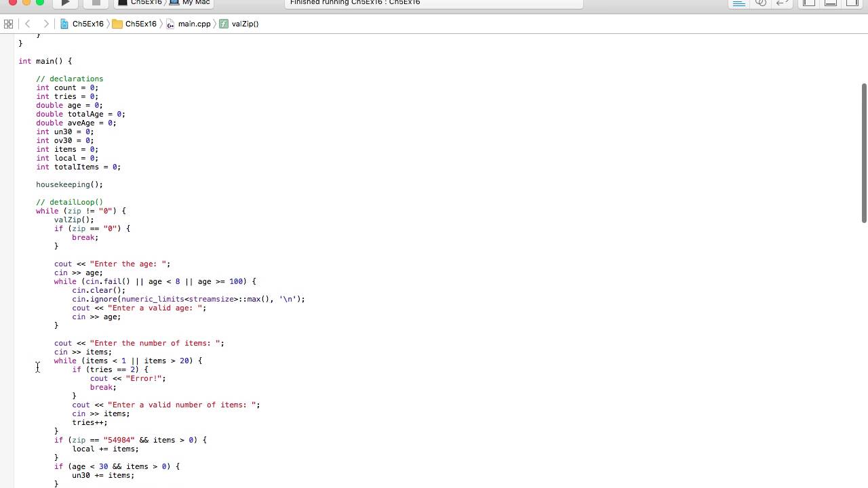868x488 pixels.
Task: Click the line 'double aveAge = 0;'
Action: pos(76,123)
